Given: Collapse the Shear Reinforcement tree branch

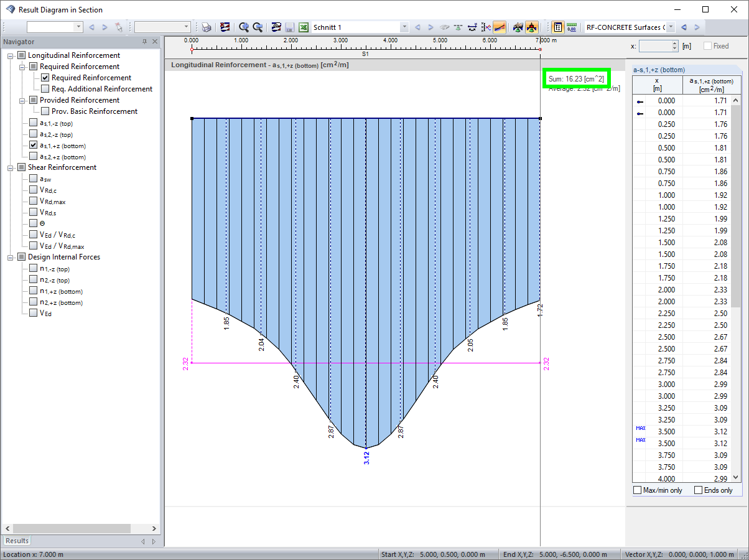Looking at the screenshot, I should coord(9,167).
